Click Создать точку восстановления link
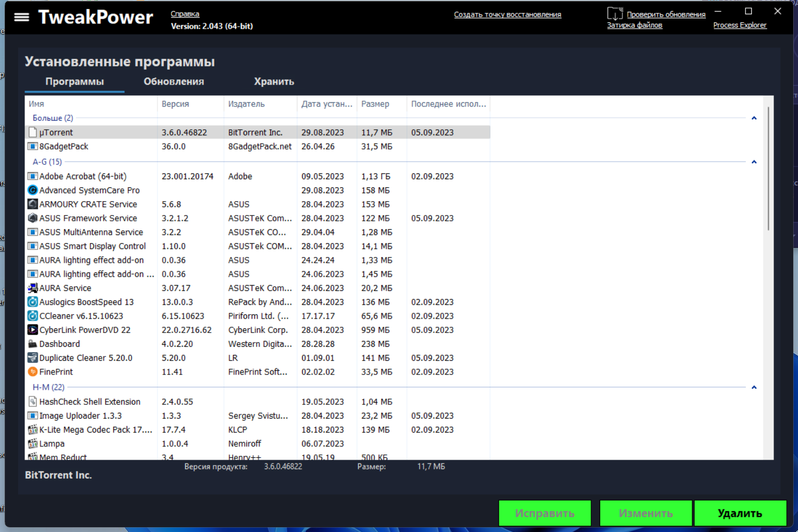Image resolution: width=798 pixels, height=532 pixels. click(x=508, y=14)
